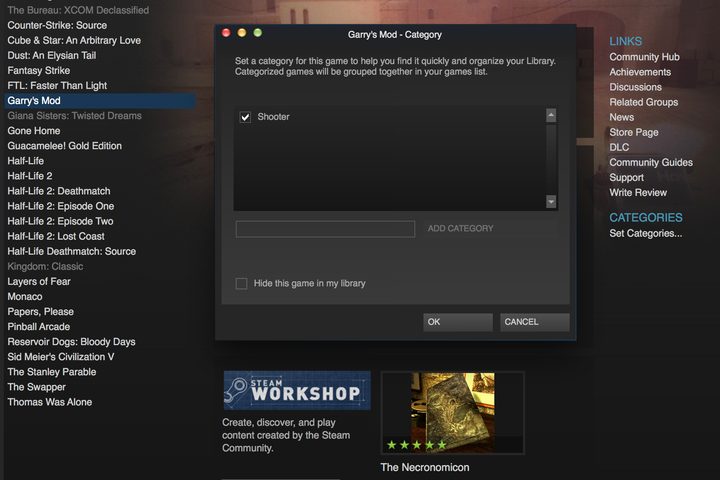Select Gone Home in library list
Viewport: 720px width, 480px height.
tap(34, 131)
